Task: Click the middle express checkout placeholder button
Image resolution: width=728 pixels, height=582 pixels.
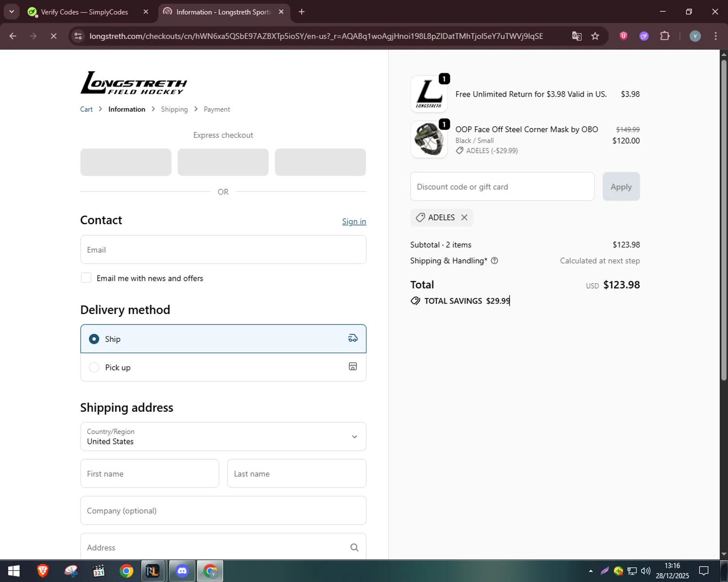Action: tap(223, 162)
